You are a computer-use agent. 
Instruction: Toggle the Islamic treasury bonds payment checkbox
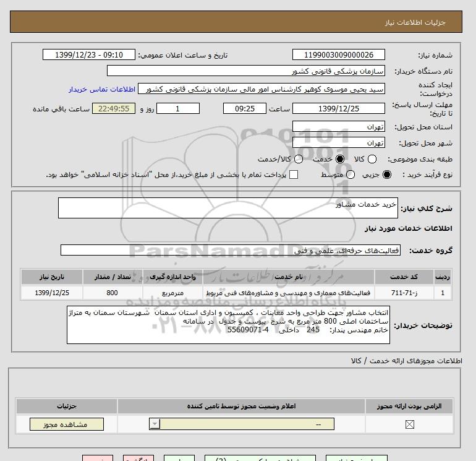[294, 174]
